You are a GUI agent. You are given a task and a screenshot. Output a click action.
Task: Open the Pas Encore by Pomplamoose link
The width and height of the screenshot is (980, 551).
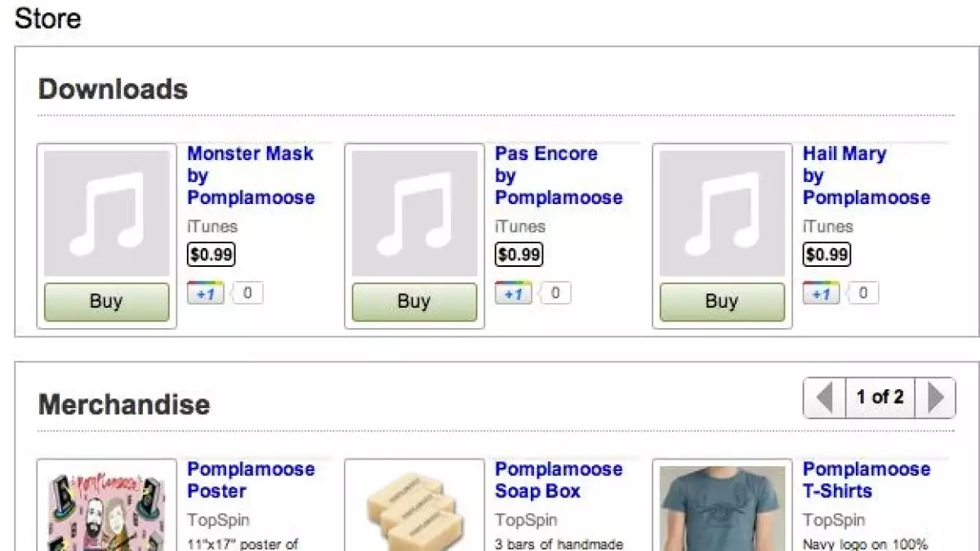(x=558, y=176)
